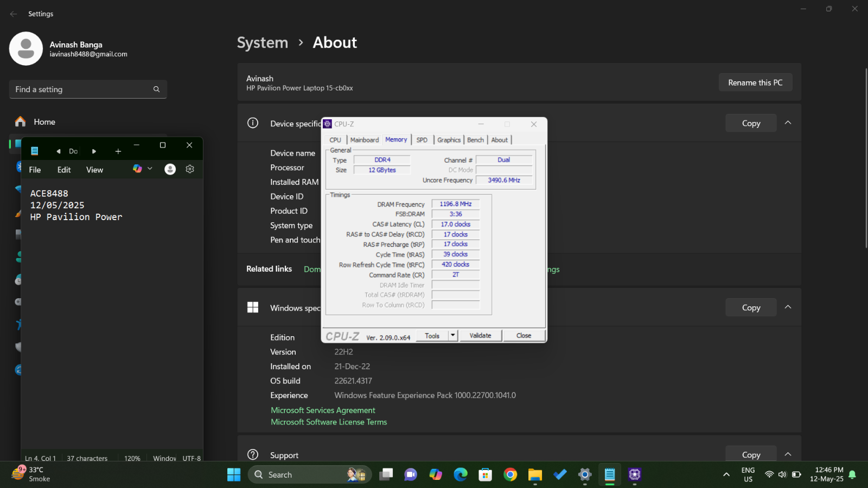868x488 pixels.
Task: Click the Windows logo beside Windows specifications
Action: 253,307
